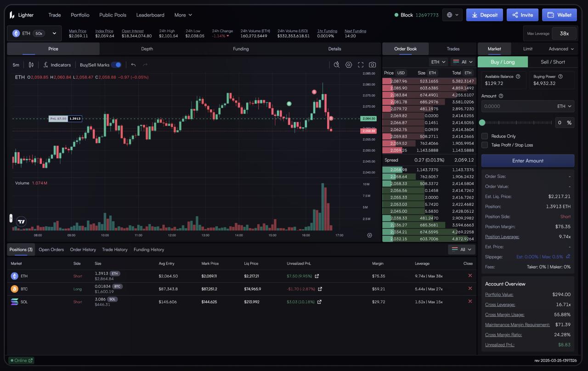Open order book ETH unit dropdown
The height and width of the screenshot is (371, 588).
[438, 62]
